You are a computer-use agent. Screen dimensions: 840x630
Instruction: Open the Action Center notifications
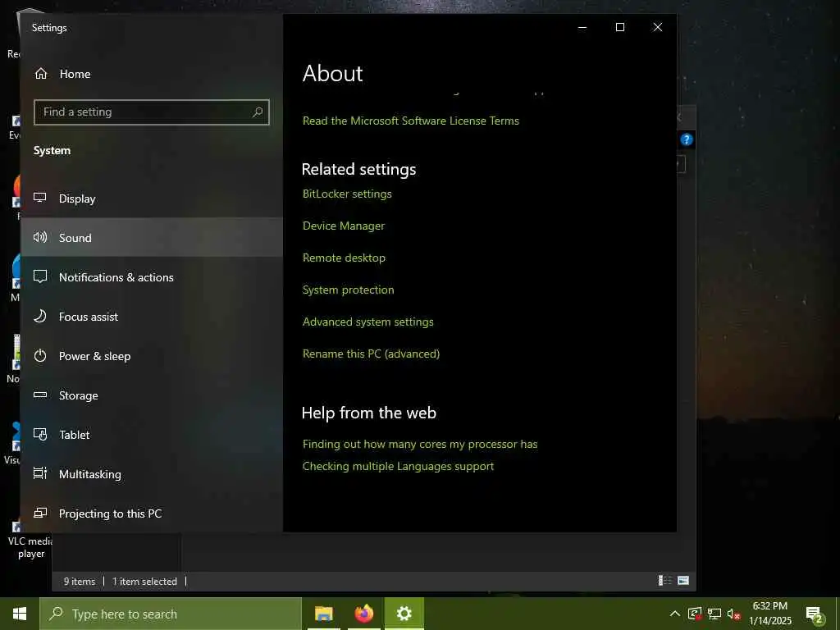815,614
